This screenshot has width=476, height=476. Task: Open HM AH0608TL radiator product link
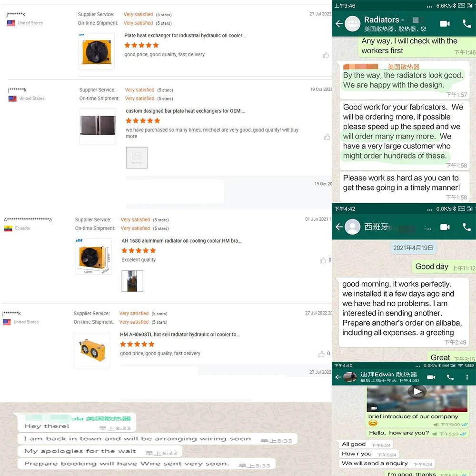(x=180, y=334)
